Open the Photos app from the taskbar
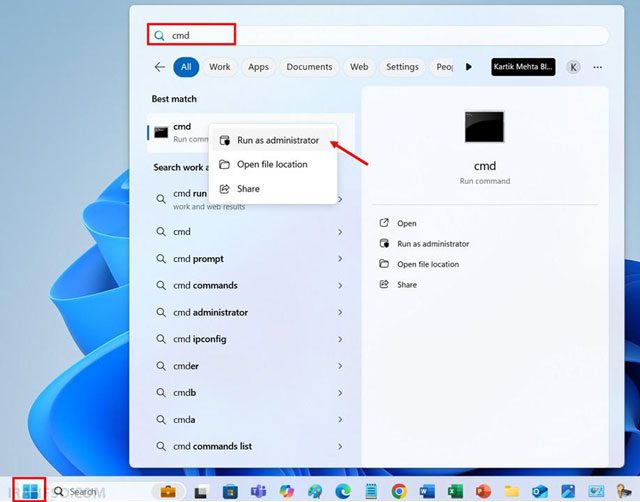 [568, 492]
